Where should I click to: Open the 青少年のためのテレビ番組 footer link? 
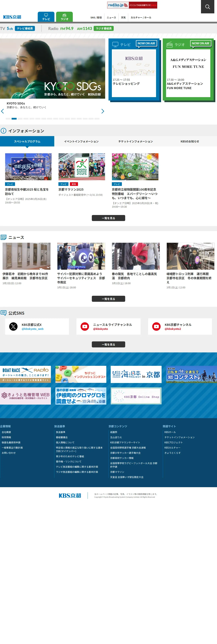[x=70, y=456]
